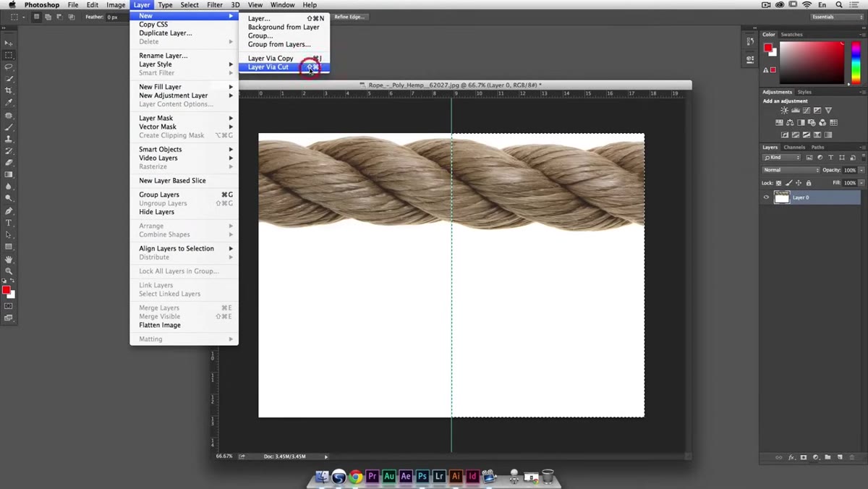
Task: Expand the Layer Style submenu
Action: click(x=184, y=64)
